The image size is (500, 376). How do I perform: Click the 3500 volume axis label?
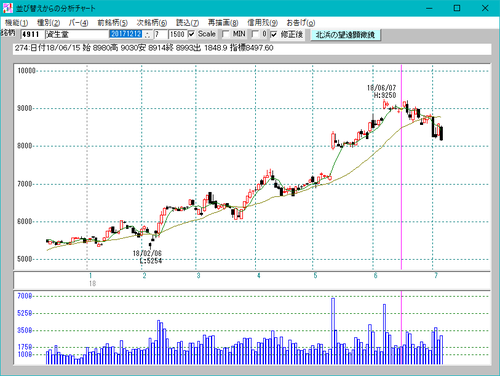click(x=25, y=331)
